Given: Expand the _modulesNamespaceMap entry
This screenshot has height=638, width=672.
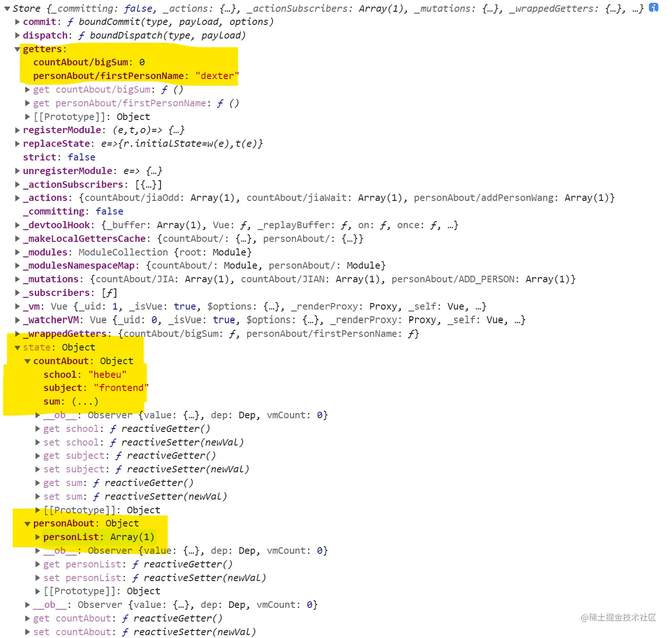Looking at the screenshot, I should (17, 266).
